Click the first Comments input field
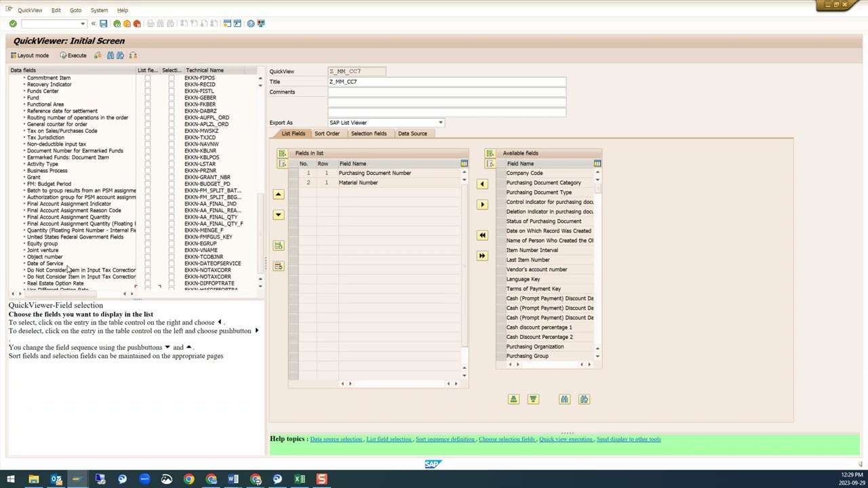Viewport: 868px width, 488px height. pos(447,92)
